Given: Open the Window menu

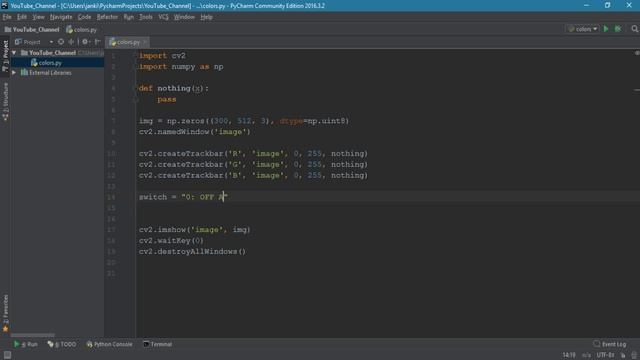Looking at the screenshot, I should [x=184, y=17].
